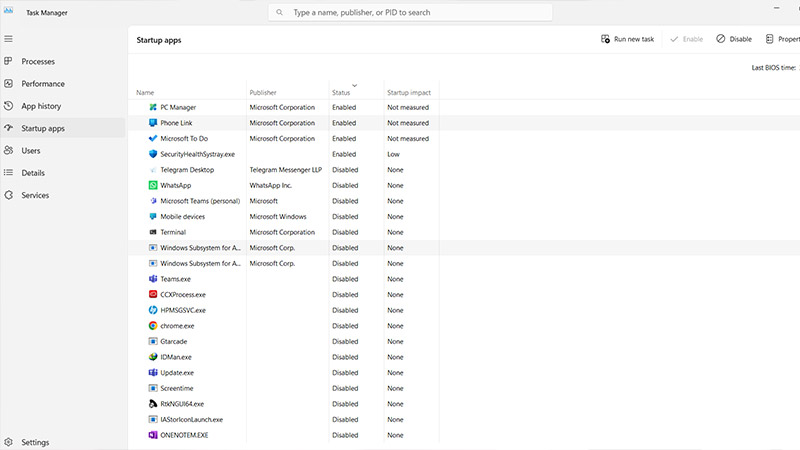Go to the Users page
The width and height of the screenshot is (800, 450).
(x=31, y=151)
